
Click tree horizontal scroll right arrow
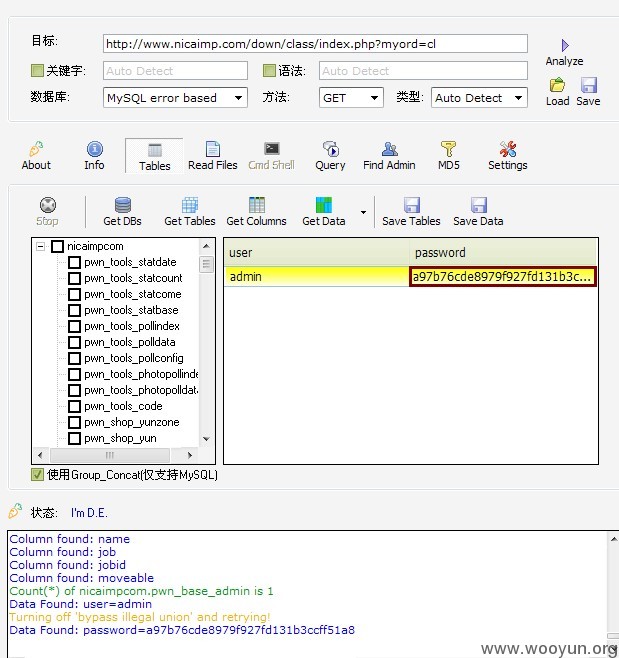[190, 455]
